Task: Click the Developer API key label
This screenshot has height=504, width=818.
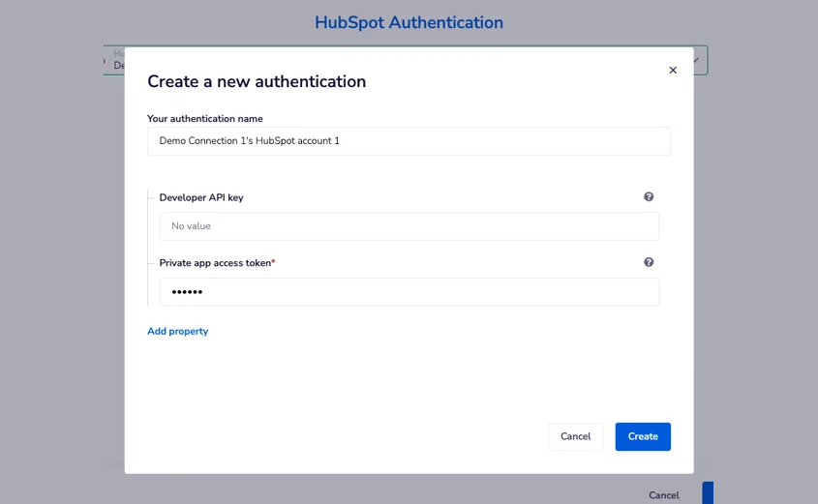Action: 201,197
